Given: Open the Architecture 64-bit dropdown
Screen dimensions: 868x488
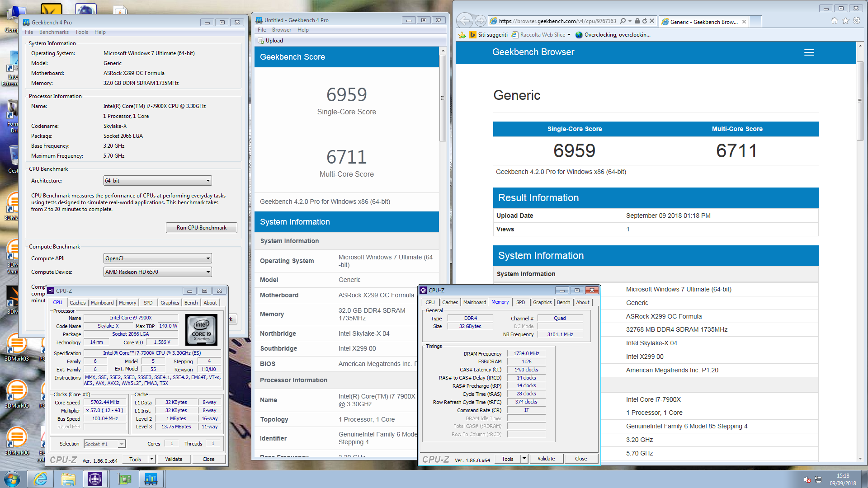Looking at the screenshot, I should point(157,181).
